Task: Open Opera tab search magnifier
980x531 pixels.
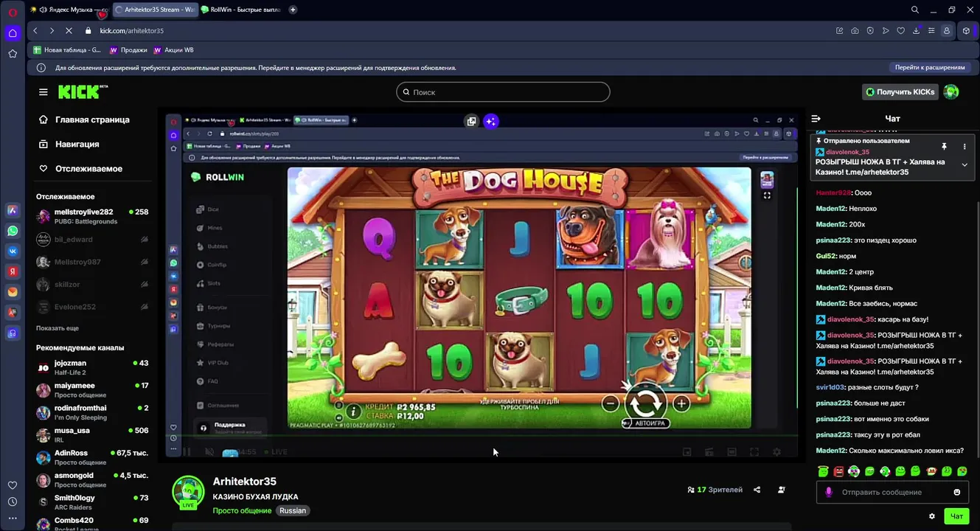Action: coord(915,10)
